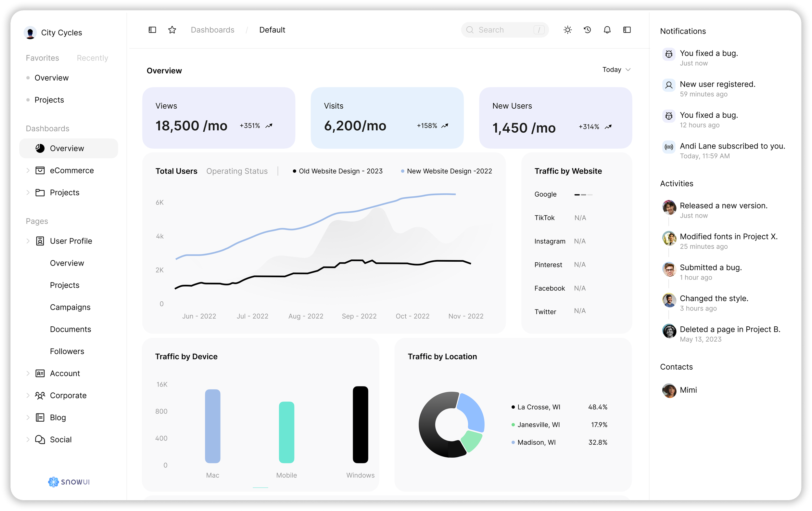
Task: Toggle the left sidebar panel icon
Action: point(152,30)
